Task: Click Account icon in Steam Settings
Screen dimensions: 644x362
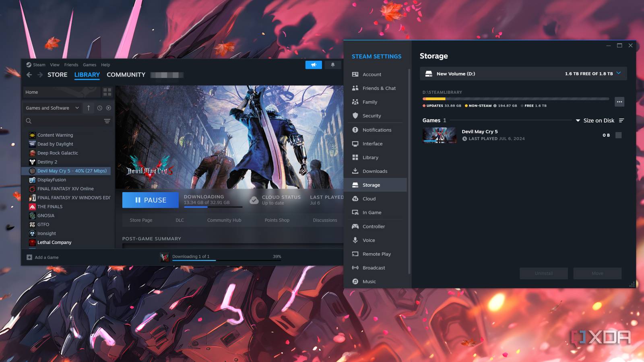Action: (355, 74)
